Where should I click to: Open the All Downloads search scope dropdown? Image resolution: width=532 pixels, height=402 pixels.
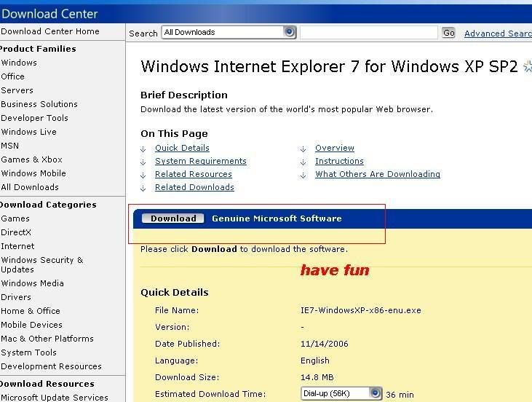229,32
